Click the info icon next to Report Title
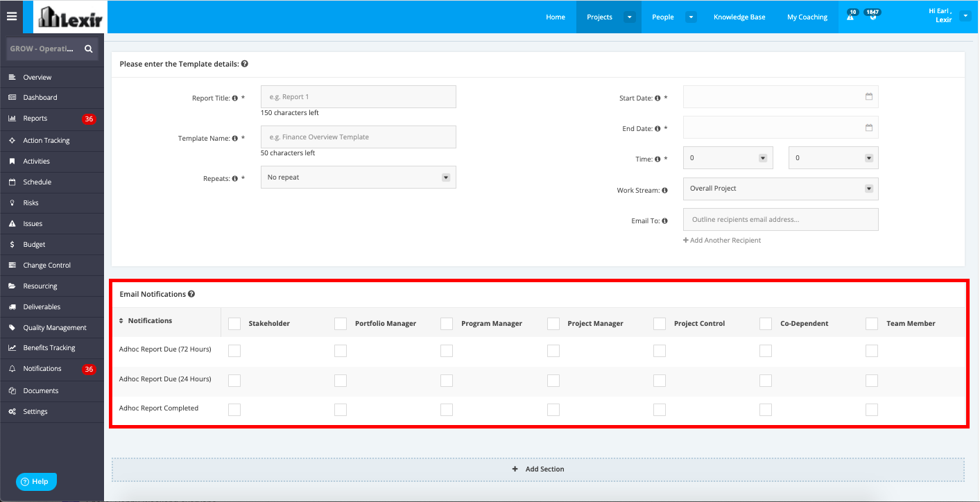This screenshot has height=502, width=980. pos(235,98)
